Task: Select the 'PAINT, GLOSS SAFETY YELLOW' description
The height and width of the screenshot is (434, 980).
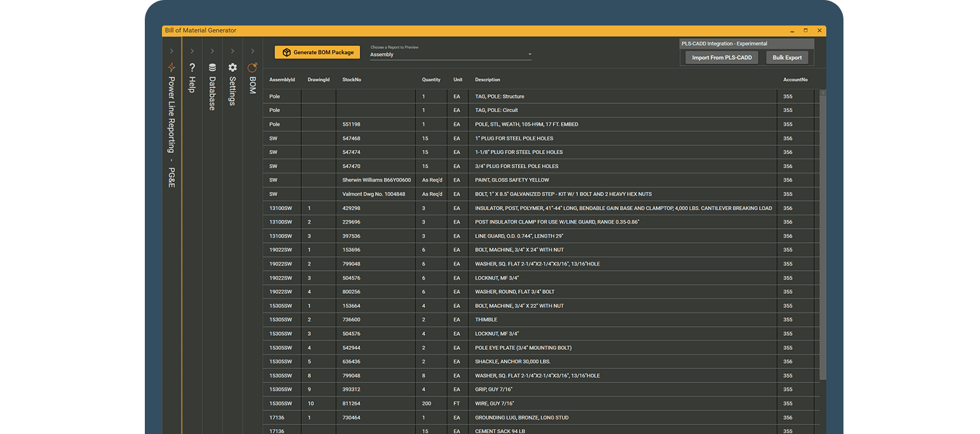Action: (x=512, y=180)
